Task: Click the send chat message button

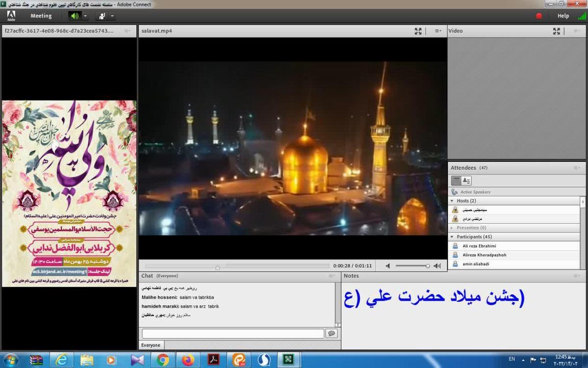Action: (x=331, y=334)
